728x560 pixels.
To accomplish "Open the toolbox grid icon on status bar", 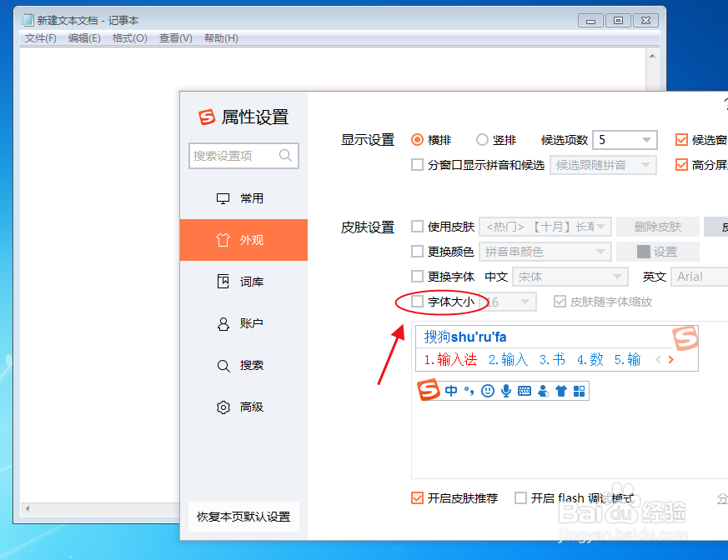I will tap(579, 391).
